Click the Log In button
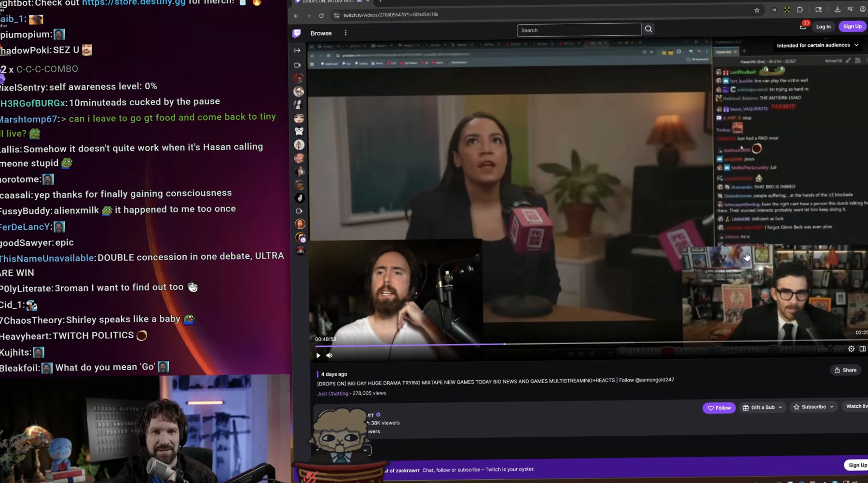Screen dimensions: 868x483 [823, 27]
